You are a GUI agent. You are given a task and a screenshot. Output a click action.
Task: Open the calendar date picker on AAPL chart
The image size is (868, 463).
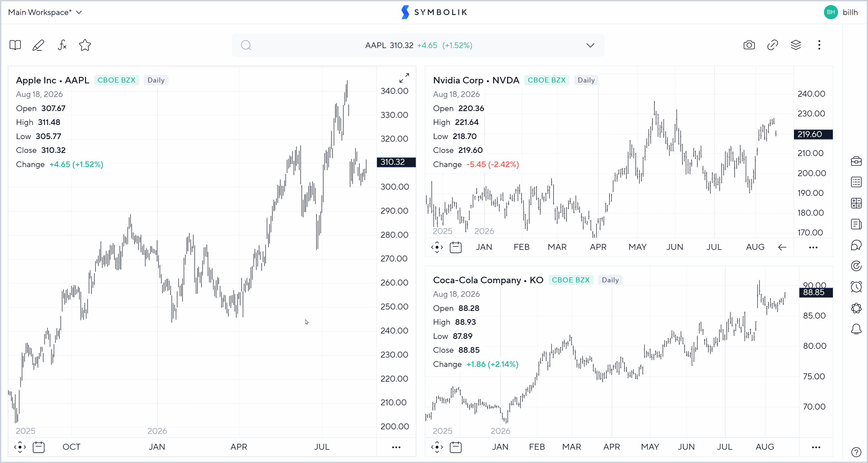point(39,447)
